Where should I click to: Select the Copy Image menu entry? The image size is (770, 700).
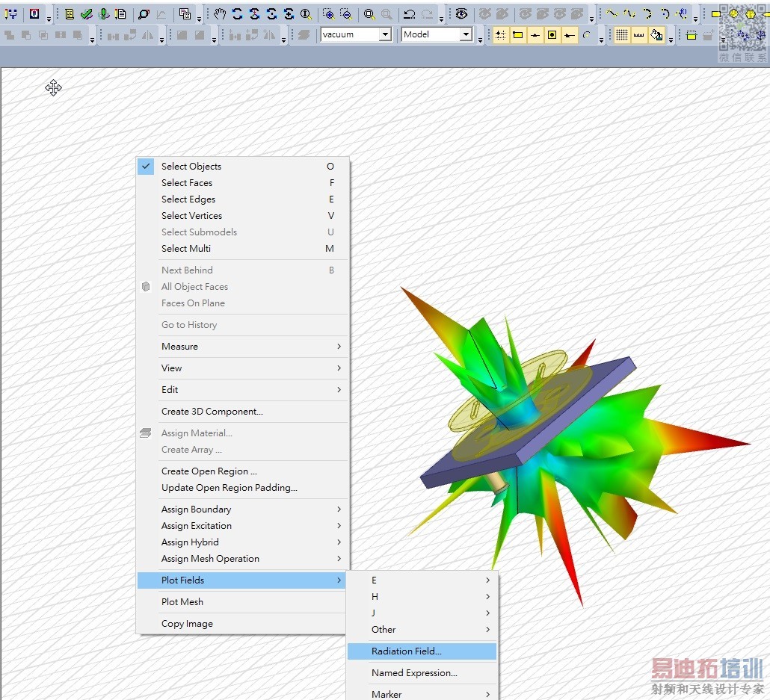tap(242, 623)
